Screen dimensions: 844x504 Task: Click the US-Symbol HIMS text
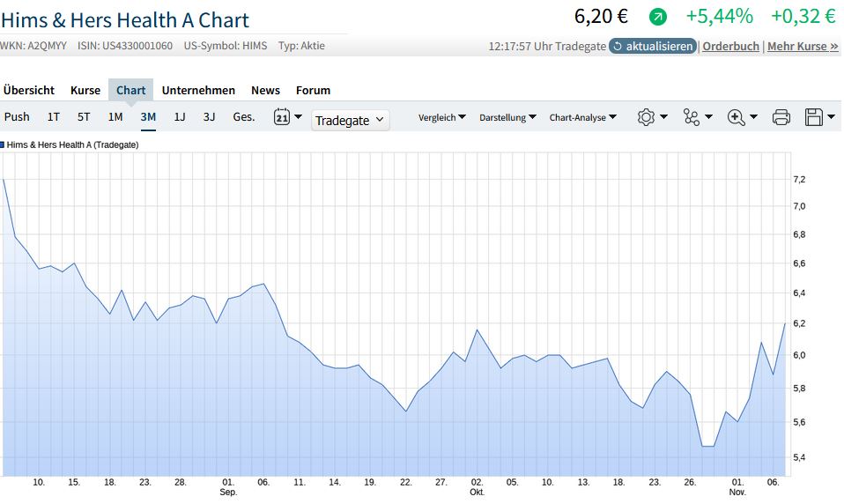coord(226,46)
